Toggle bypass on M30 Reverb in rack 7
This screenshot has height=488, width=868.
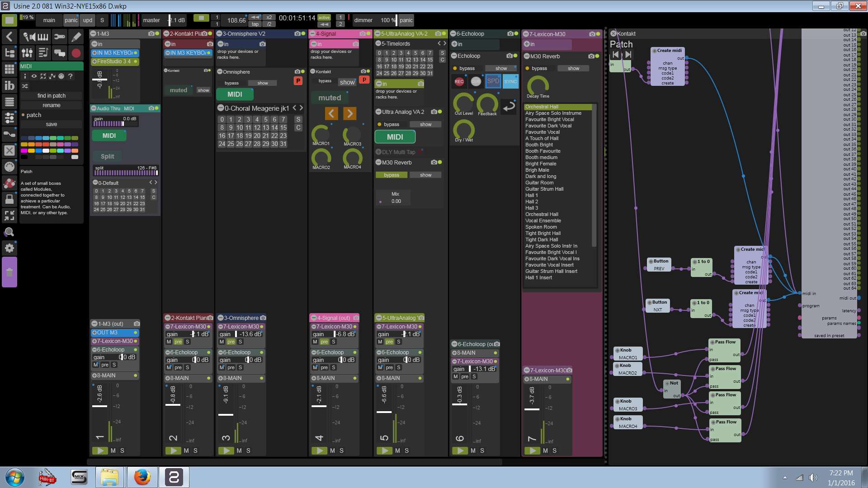point(539,69)
